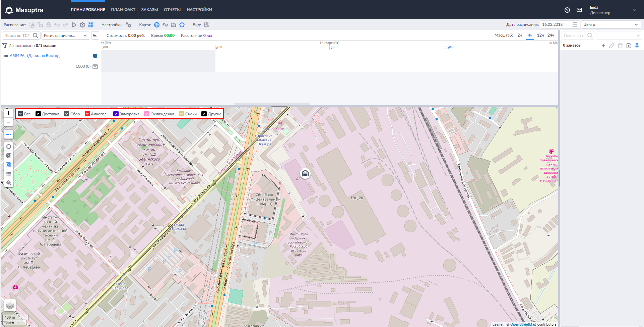Open the ОТЧЕТЫ tab
Image resolution: width=644 pixels, height=327 pixels.
pyautogui.click(x=172, y=10)
